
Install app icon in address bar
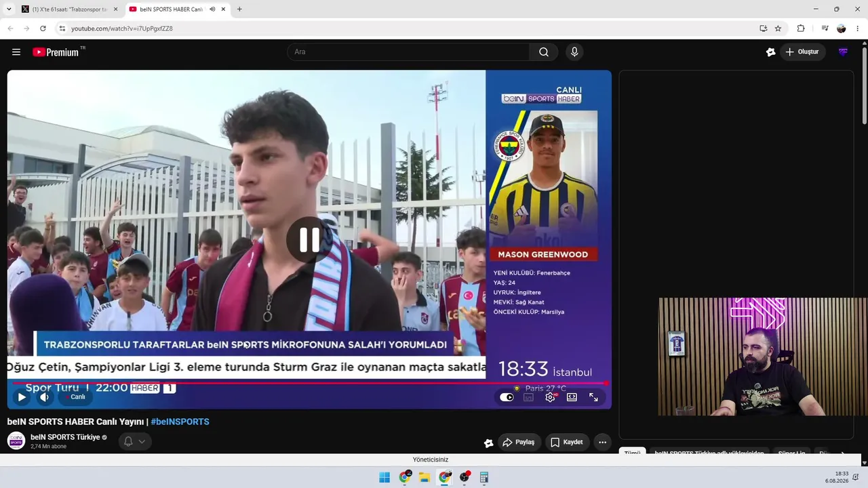tap(764, 28)
